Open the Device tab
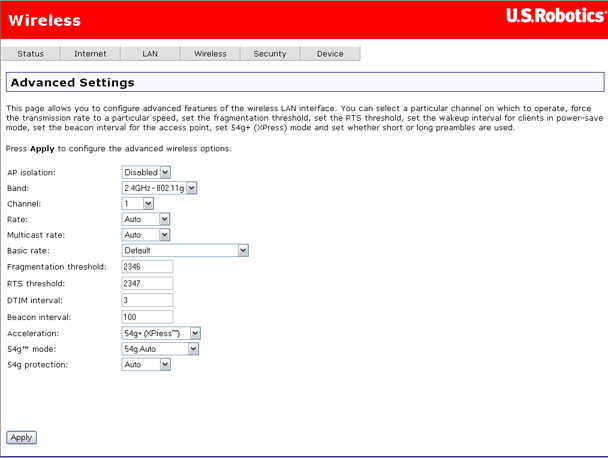 (x=330, y=54)
